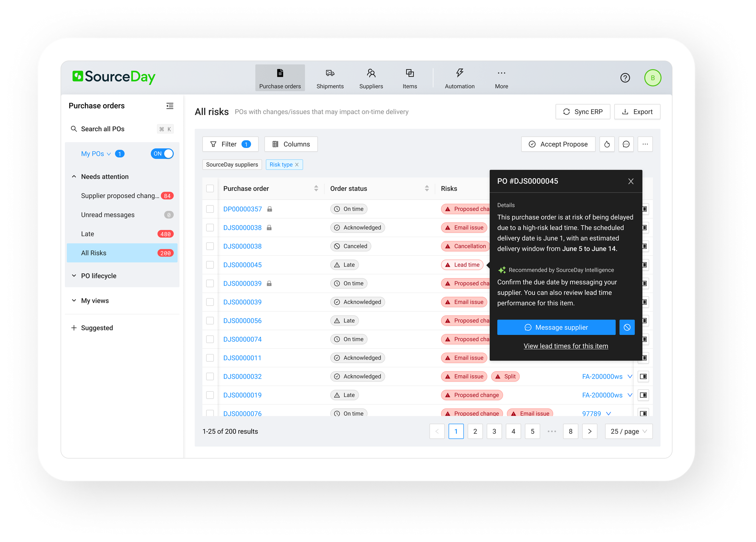The height and width of the screenshot is (542, 756).
Task: Open the 25 / page dropdown
Action: pyautogui.click(x=628, y=431)
